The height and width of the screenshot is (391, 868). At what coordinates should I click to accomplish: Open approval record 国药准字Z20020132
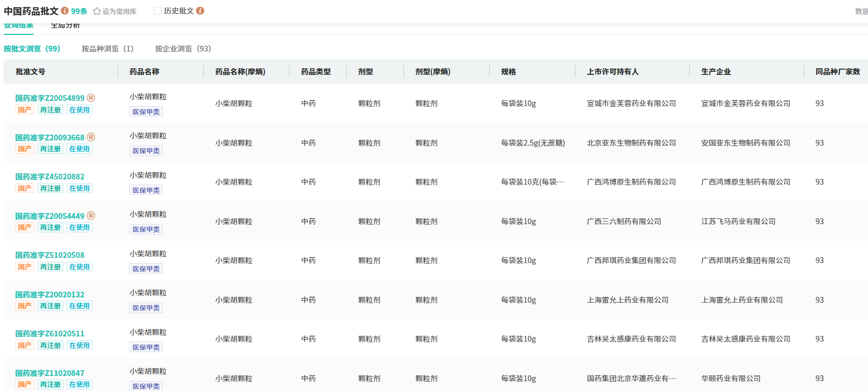pos(50,295)
